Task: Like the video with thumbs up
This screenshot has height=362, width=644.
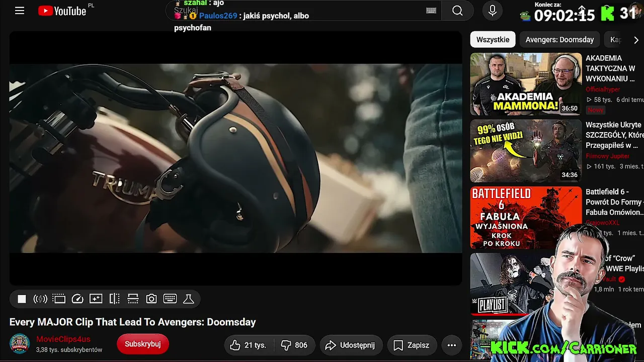Action: (x=249, y=345)
